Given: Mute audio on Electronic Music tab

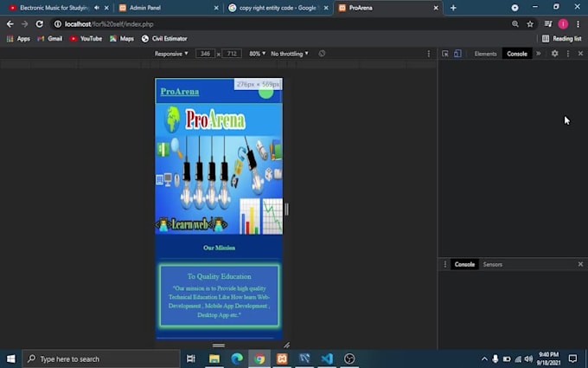Looking at the screenshot, I should (x=97, y=8).
